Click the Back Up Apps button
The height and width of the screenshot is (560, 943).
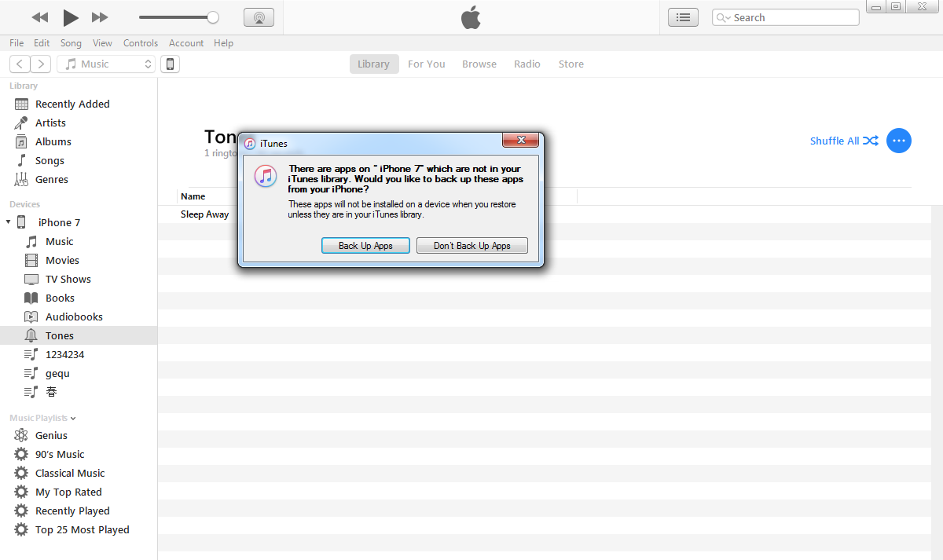pyautogui.click(x=365, y=246)
